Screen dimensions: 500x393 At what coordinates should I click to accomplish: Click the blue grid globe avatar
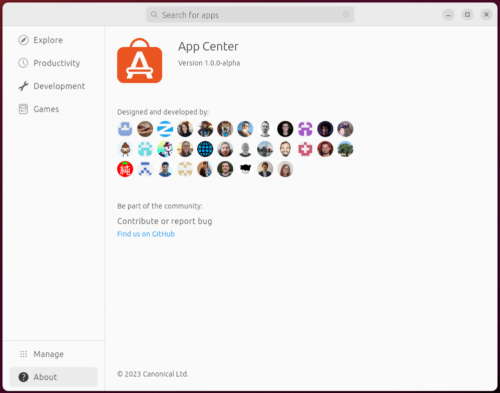[205, 149]
